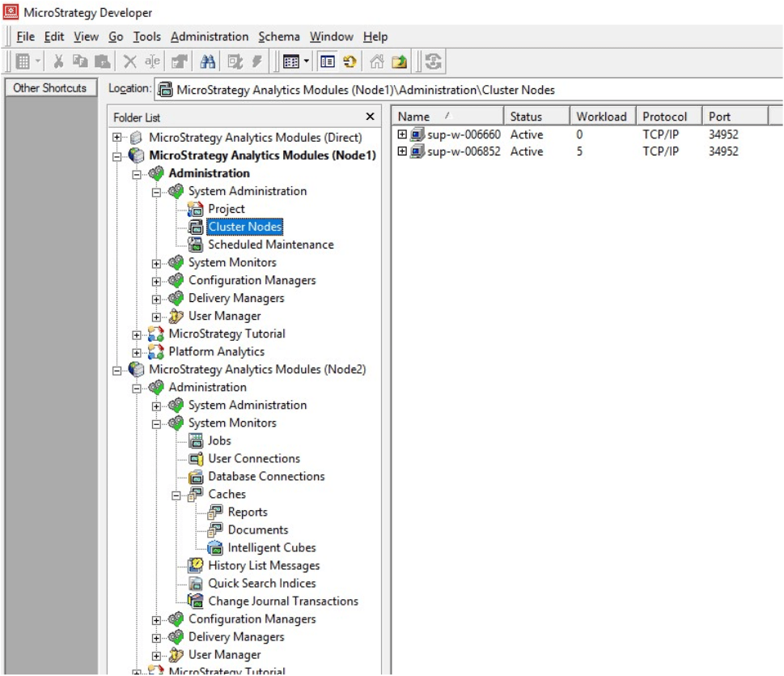Click the Home toolbar icon
Image resolution: width=784 pixels, height=676 pixels.
click(377, 62)
